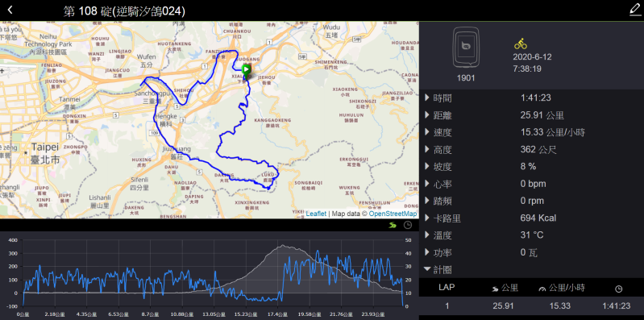Switch chart x-axis to distance icon

(x=393, y=225)
